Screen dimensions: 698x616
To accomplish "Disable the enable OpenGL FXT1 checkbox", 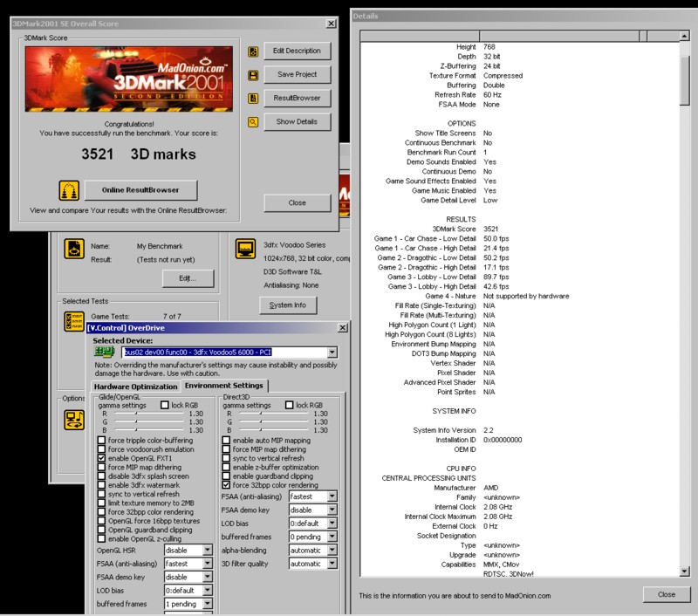I will click(x=102, y=458).
